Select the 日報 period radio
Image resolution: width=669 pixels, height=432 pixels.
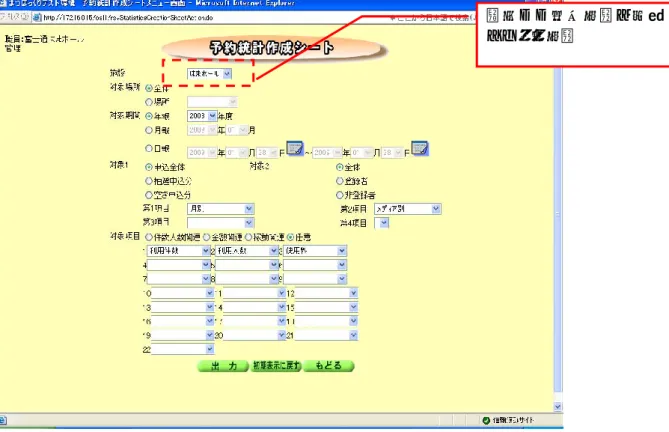click(x=149, y=148)
